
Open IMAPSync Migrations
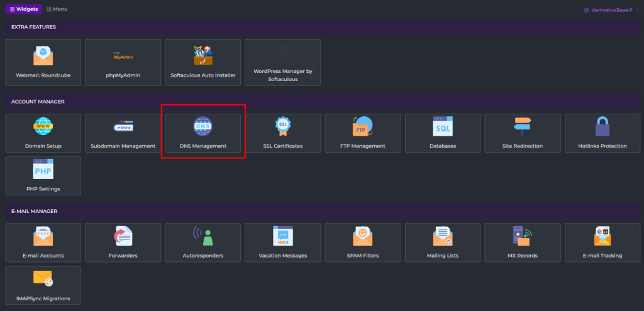coord(43,285)
